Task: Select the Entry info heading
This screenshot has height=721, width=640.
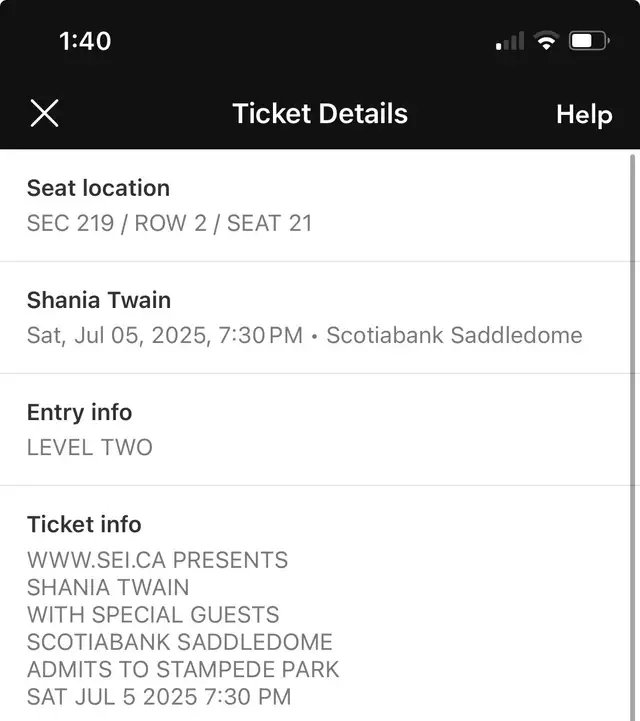Action: coord(80,412)
